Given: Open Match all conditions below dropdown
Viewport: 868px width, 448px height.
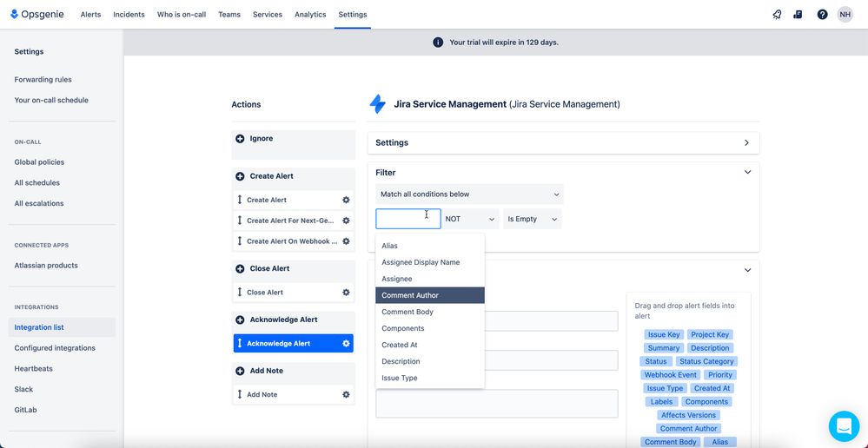Looking at the screenshot, I should tap(469, 194).
